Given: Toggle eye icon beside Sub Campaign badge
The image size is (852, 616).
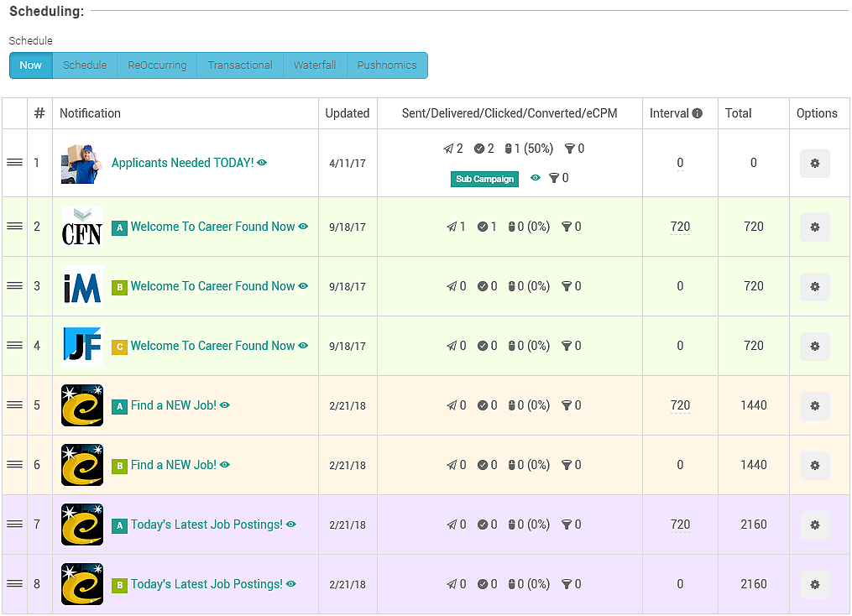Looking at the screenshot, I should (x=536, y=178).
